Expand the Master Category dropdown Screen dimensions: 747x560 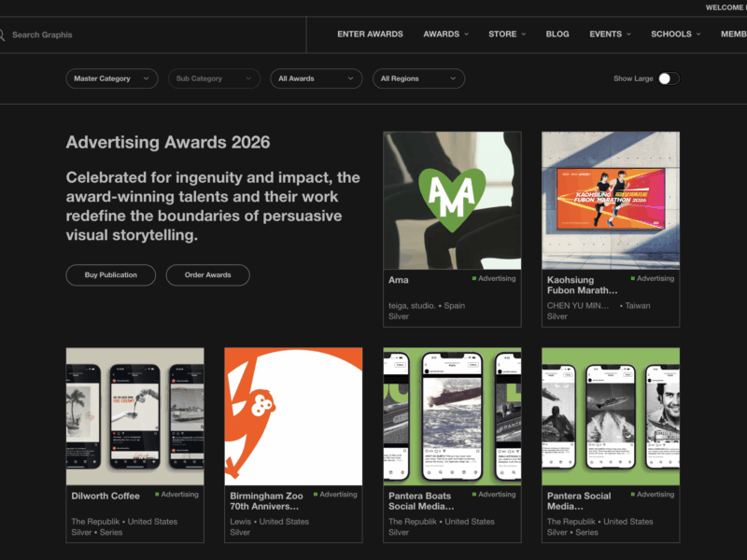[112, 78]
